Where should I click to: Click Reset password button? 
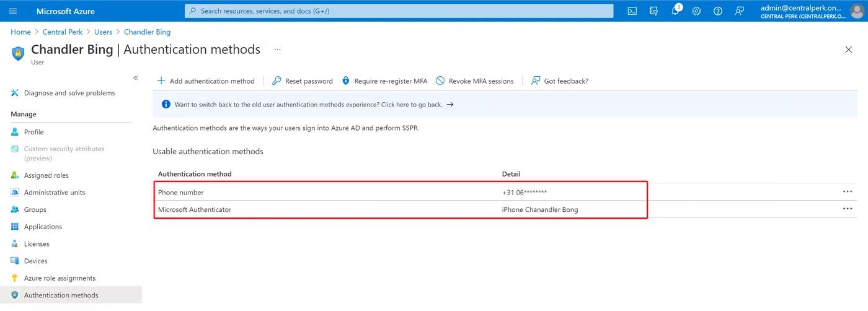click(303, 81)
